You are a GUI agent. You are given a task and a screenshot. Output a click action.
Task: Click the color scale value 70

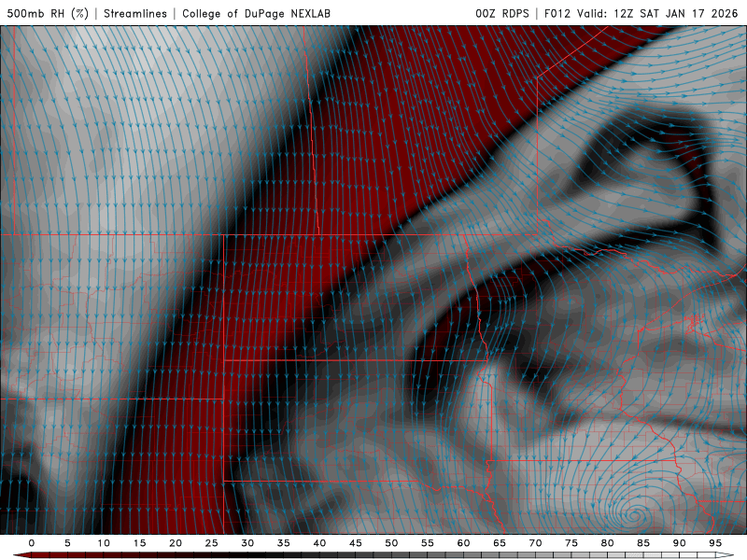535,543
